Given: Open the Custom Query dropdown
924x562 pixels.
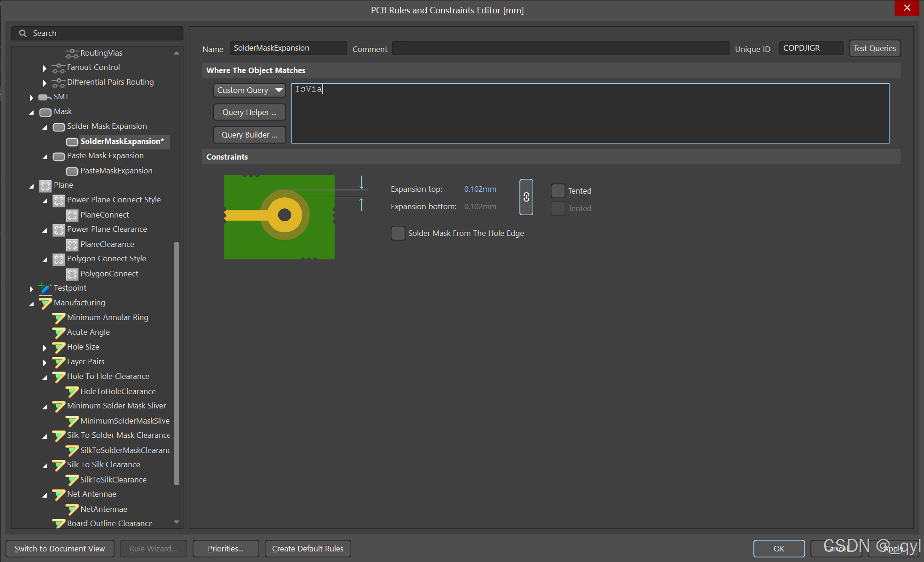Looking at the screenshot, I should coord(249,90).
